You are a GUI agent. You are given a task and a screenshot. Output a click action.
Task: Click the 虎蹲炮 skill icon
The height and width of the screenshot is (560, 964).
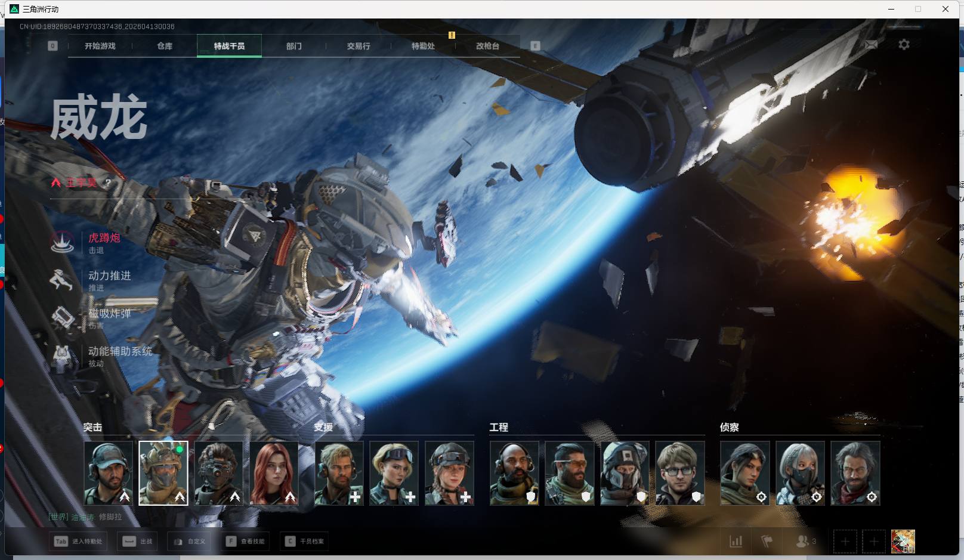(x=63, y=242)
